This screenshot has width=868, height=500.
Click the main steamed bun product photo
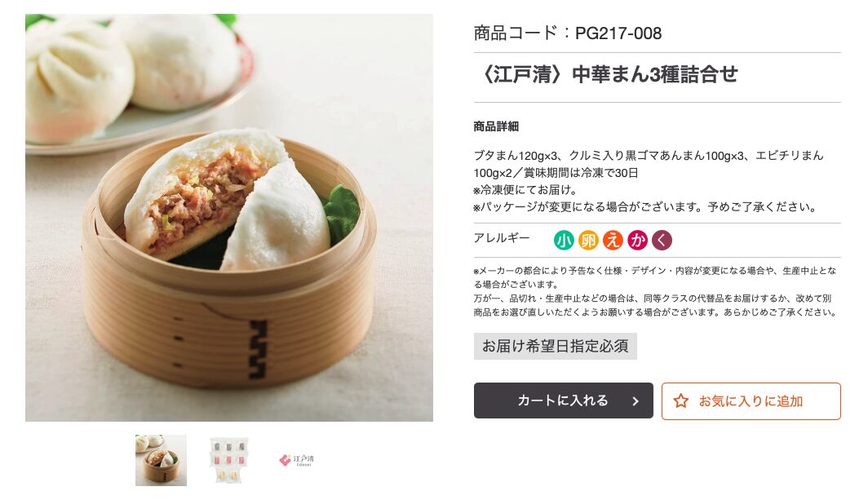(x=229, y=218)
